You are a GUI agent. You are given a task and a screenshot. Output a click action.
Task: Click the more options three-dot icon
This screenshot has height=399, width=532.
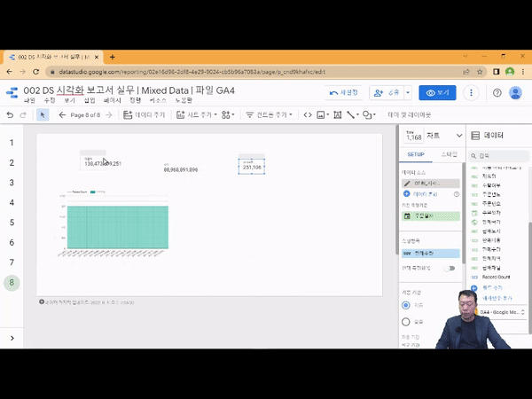[471, 92]
